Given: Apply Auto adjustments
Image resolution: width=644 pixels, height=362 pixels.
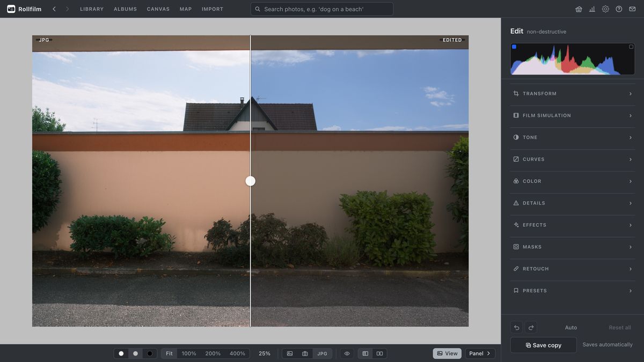Looking at the screenshot, I should coord(571,328).
